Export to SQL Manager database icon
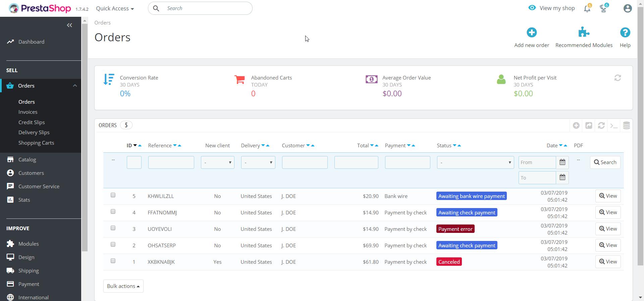This screenshot has height=301, width=644. pyautogui.click(x=626, y=126)
